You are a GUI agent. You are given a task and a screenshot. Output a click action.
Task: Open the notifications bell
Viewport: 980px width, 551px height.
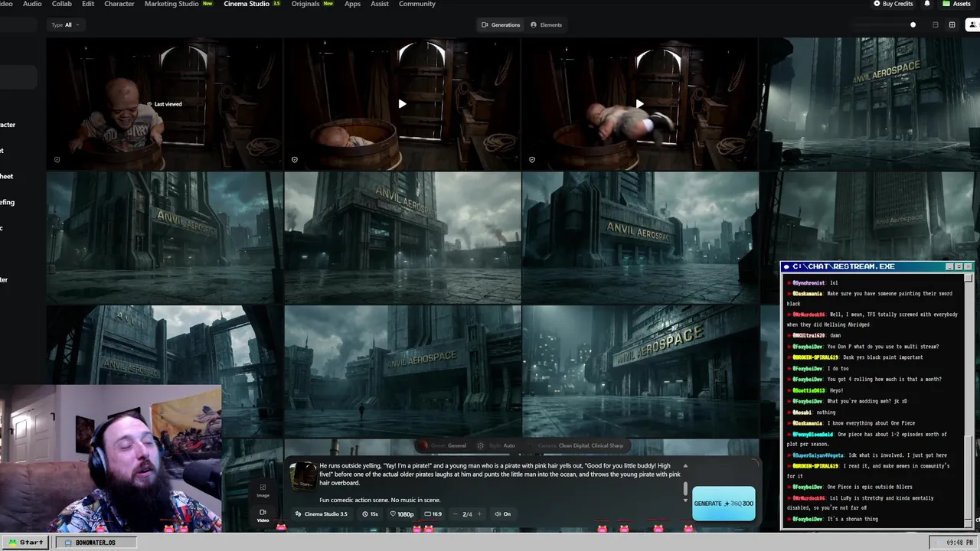click(927, 4)
